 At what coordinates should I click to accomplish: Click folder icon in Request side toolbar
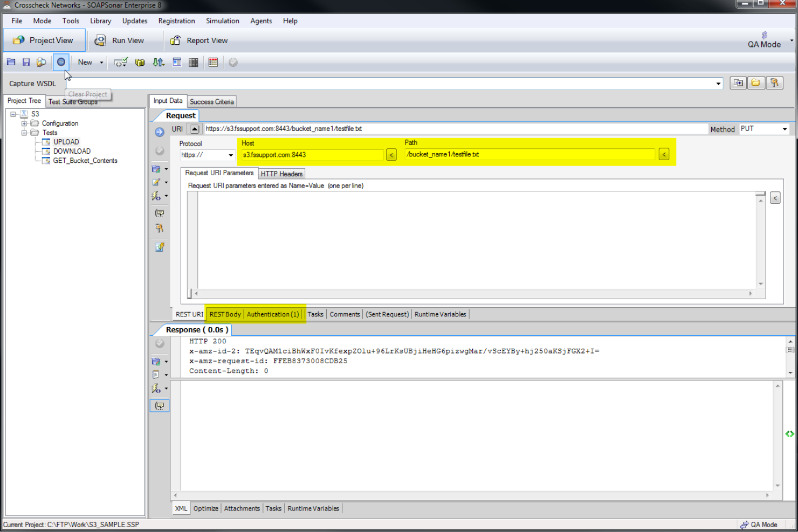156,169
